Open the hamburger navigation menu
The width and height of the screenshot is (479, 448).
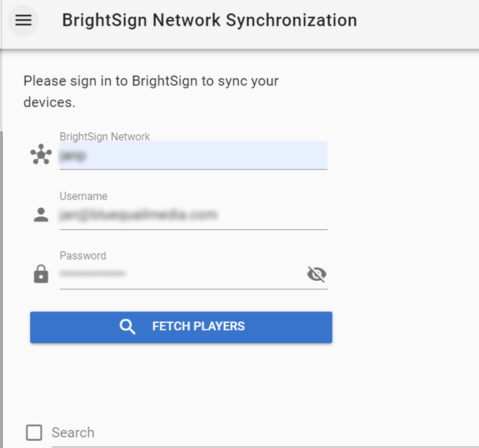click(24, 20)
